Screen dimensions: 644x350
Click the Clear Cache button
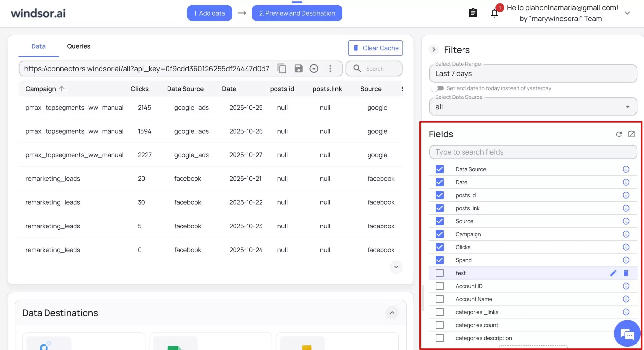click(x=375, y=48)
